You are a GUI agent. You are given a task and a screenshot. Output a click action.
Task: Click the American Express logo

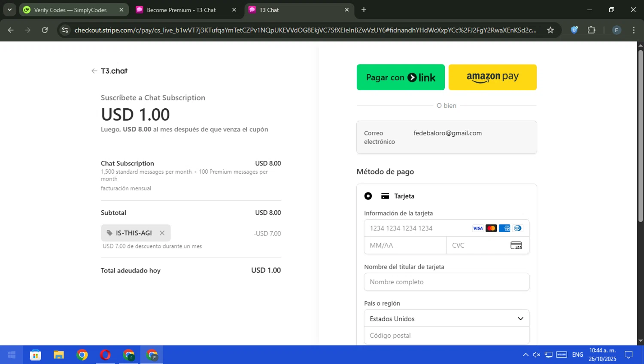coord(504,228)
